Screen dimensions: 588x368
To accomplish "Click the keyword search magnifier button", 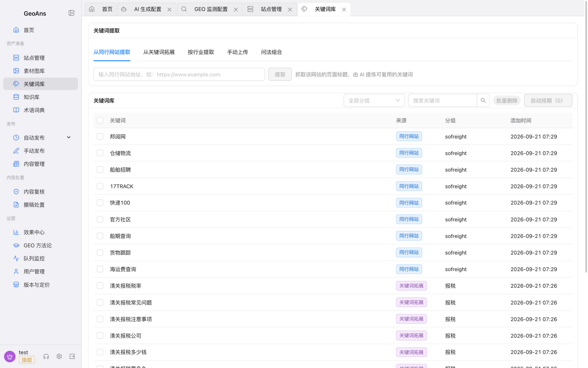I will (x=483, y=101).
